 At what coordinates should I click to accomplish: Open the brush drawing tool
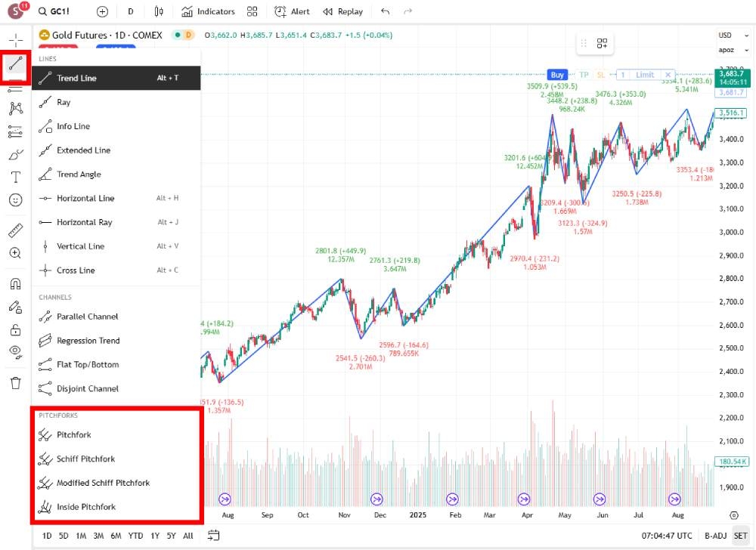[x=15, y=155]
